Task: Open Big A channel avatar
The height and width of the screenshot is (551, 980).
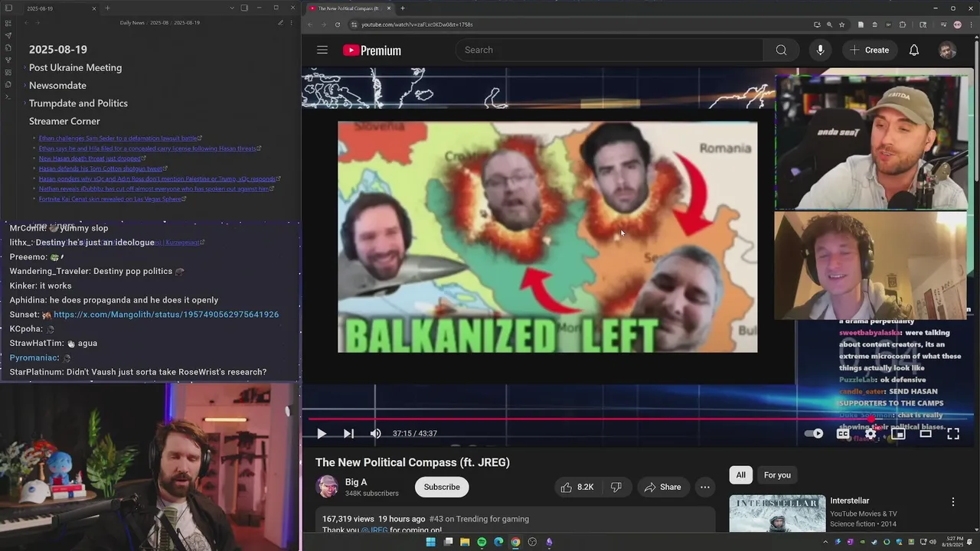Action: [x=328, y=487]
